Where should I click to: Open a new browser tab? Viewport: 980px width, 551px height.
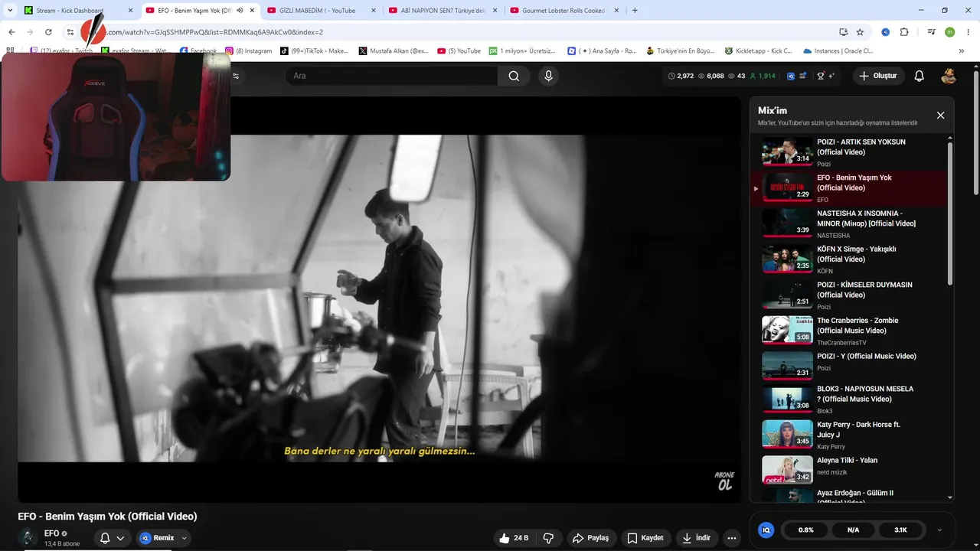pyautogui.click(x=635, y=11)
